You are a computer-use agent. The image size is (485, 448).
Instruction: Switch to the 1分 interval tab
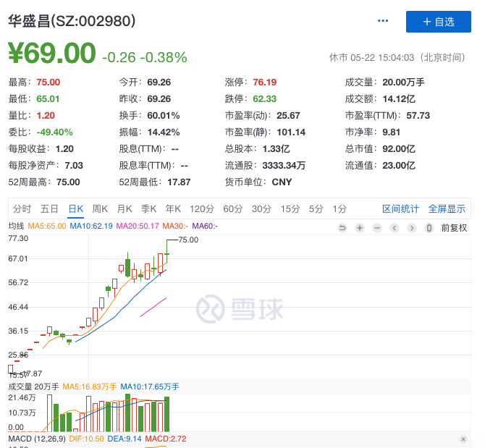(339, 209)
